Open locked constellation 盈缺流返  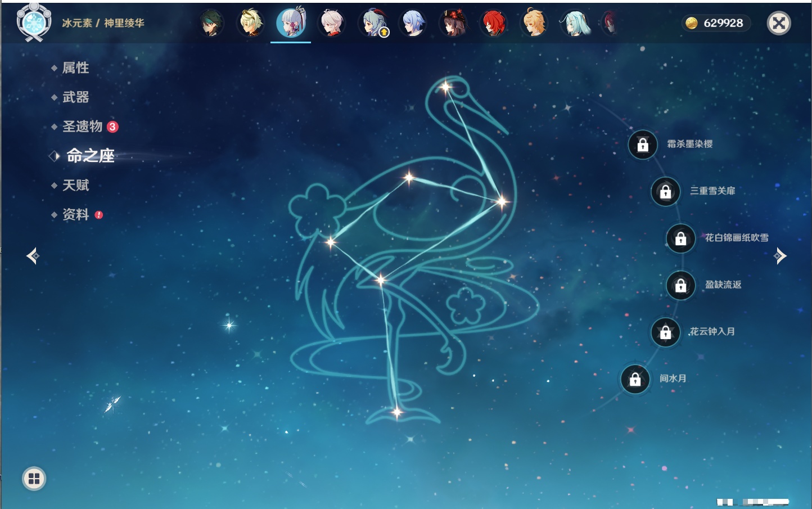[681, 285]
